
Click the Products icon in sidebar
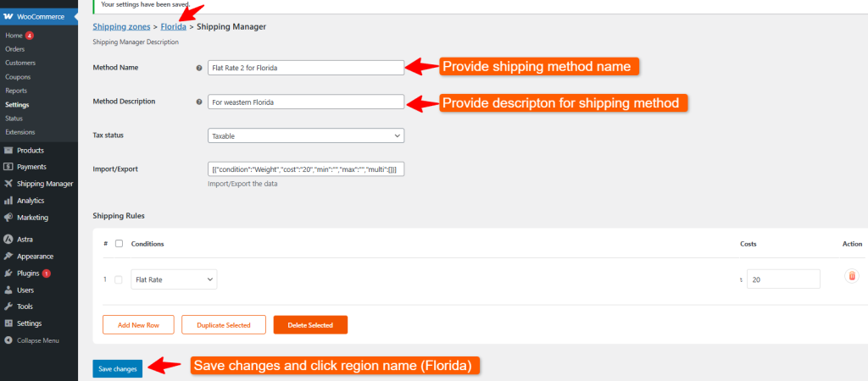point(8,150)
